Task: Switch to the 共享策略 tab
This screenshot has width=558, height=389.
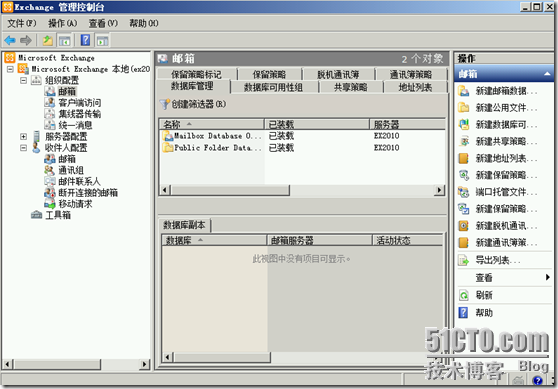Action: [x=351, y=87]
